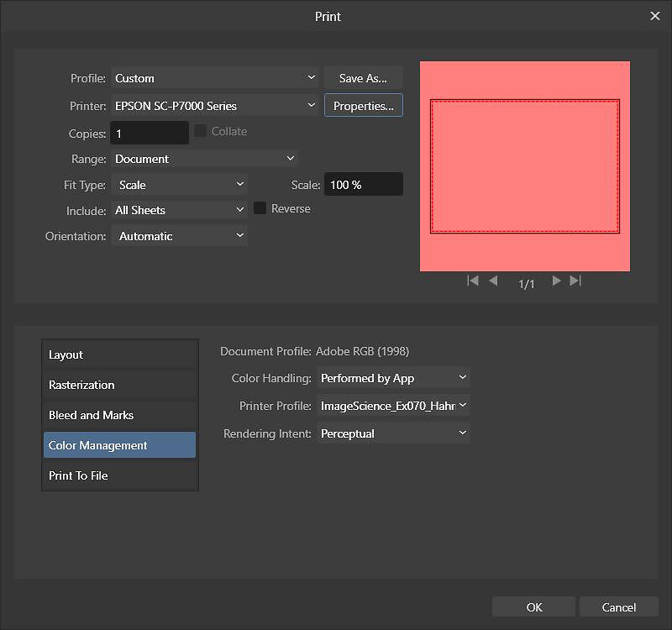Expand the Printer dropdown list
The image size is (672, 630).
pyautogui.click(x=215, y=106)
